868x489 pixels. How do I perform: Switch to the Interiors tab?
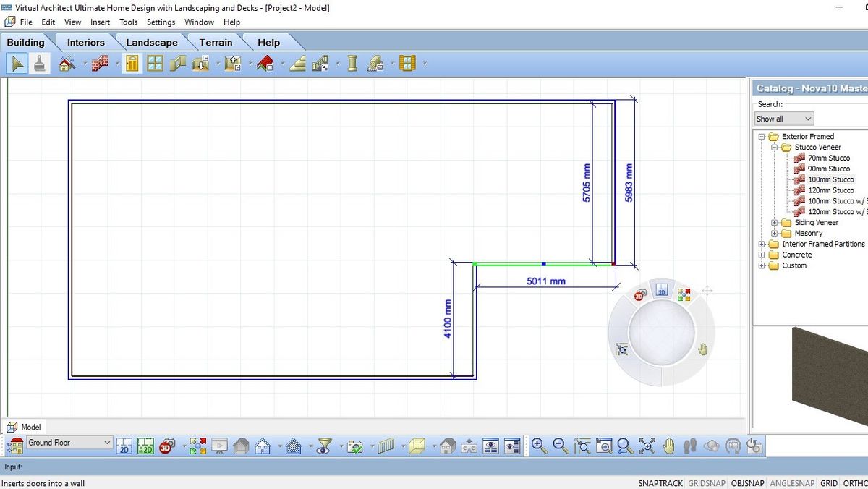pyautogui.click(x=85, y=42)
